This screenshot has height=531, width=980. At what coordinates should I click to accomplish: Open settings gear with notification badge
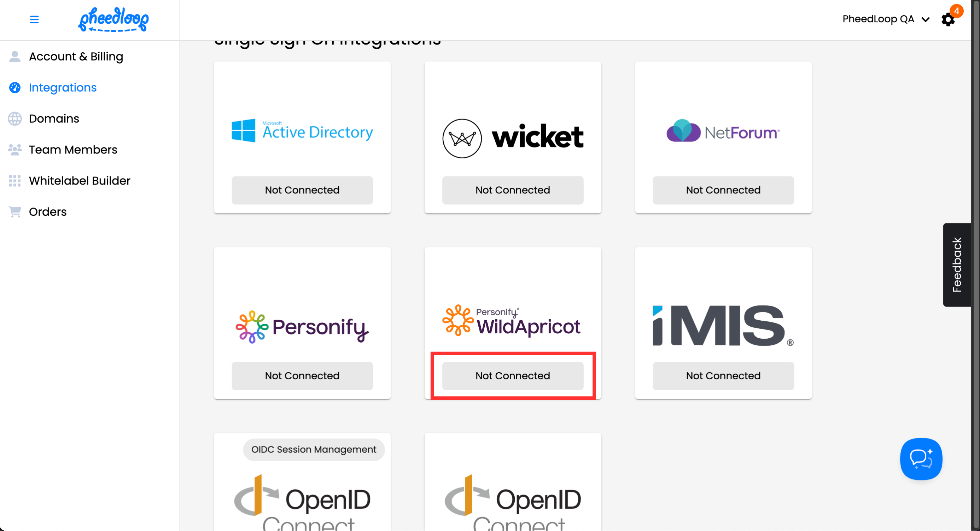point(948,19)
